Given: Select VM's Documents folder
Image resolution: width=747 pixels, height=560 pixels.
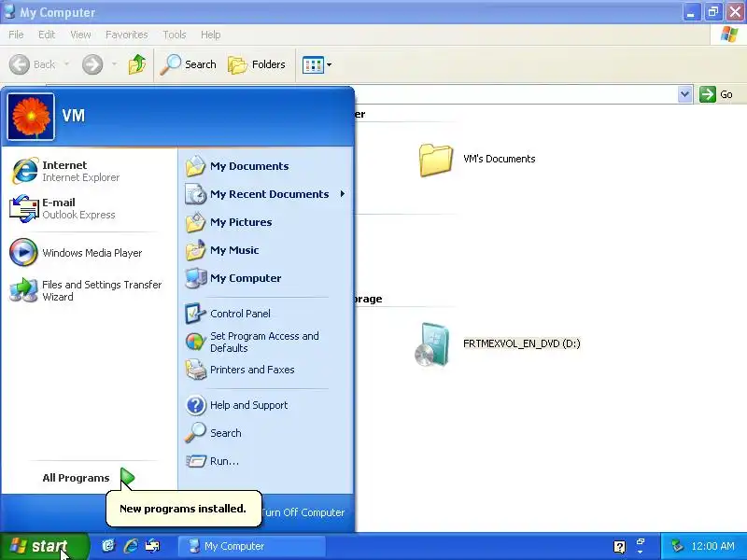Looking at the screenshot, I should 477,160.
